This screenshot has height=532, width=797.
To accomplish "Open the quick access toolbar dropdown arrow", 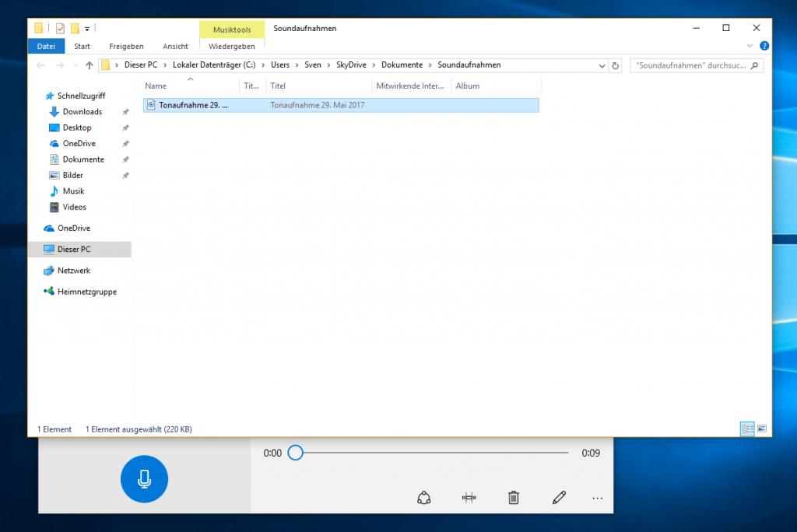I will [x=87, y=29].
